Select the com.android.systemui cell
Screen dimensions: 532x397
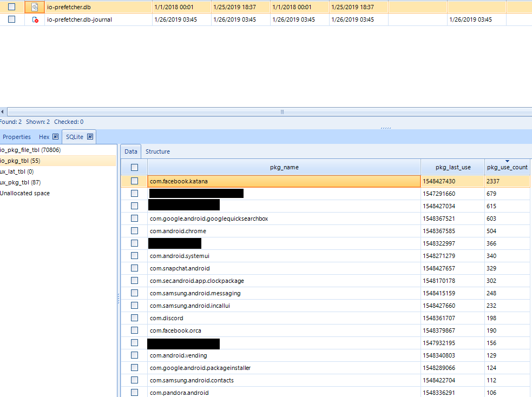[x=284, y=256]
